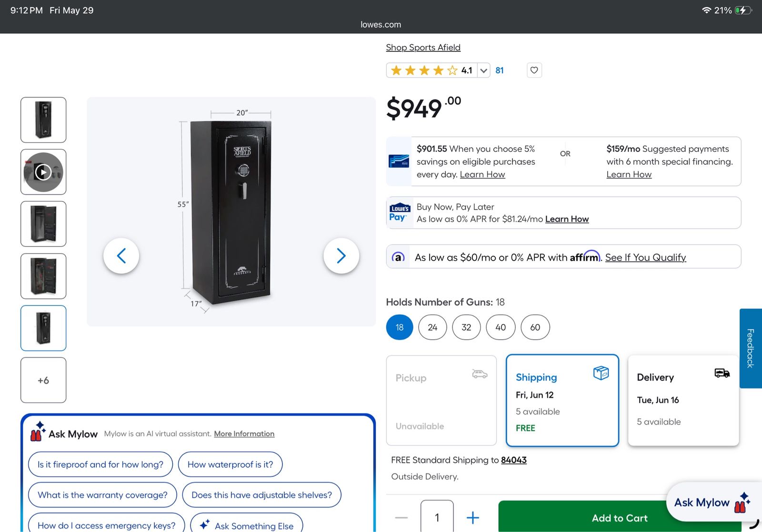Ask Mylow: Is it fireproof and for how long?

click(100, 464)
